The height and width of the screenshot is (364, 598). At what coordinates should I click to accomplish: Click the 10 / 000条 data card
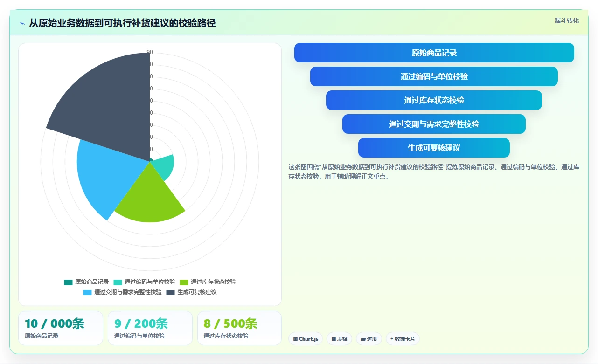(x=61, y=328)
